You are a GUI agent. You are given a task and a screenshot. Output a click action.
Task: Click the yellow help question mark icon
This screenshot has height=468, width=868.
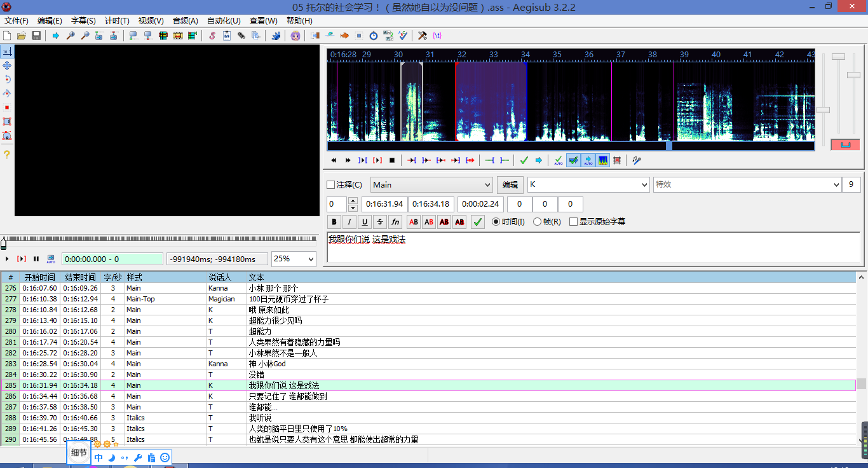pyautogui.click(x=7, y=155)
